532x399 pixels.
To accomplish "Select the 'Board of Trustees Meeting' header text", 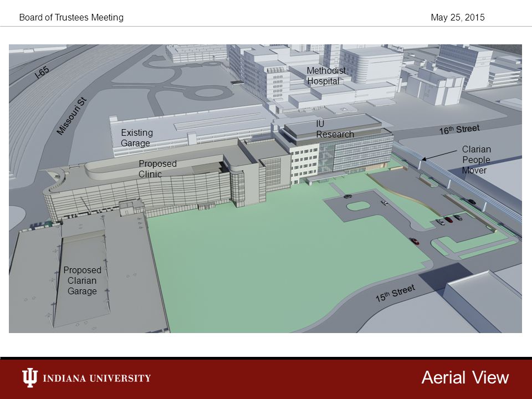I will pos(71,17).
